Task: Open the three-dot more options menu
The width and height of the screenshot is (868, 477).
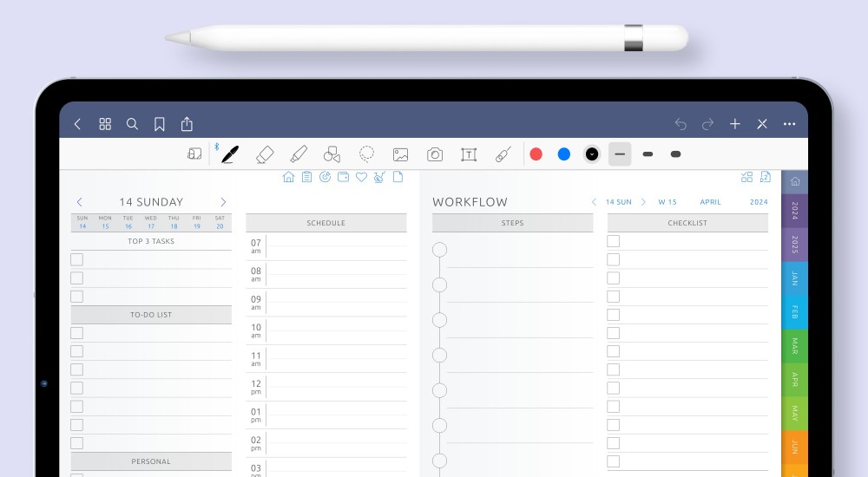Action: pyautogui.click(x=789, y=124)
